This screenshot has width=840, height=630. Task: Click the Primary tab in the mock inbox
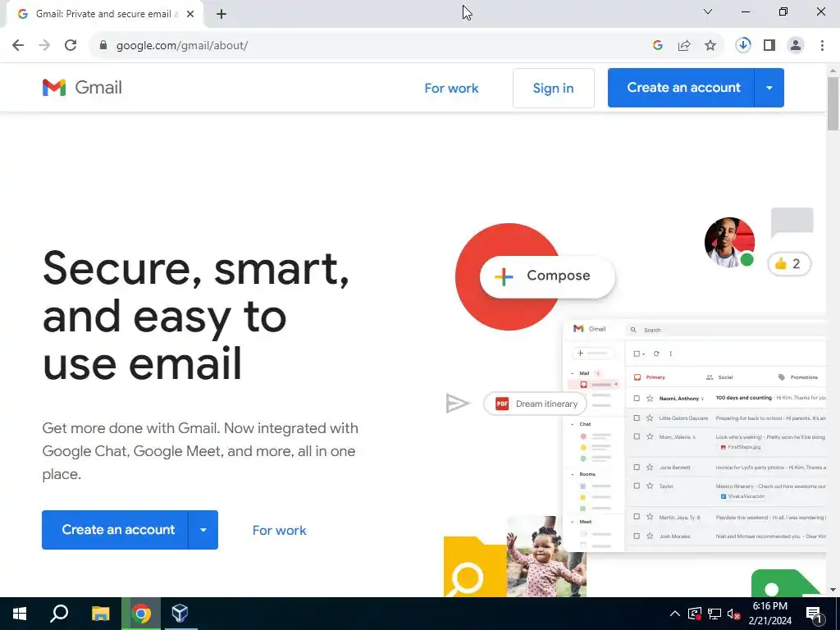[x=650, y=377]
